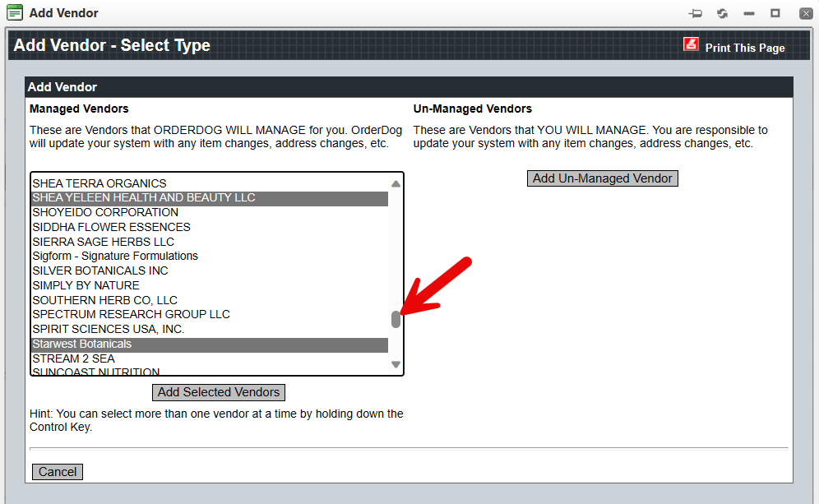
Task: Select STREAM 2 SEA vendor
Action: pos(210,358)
